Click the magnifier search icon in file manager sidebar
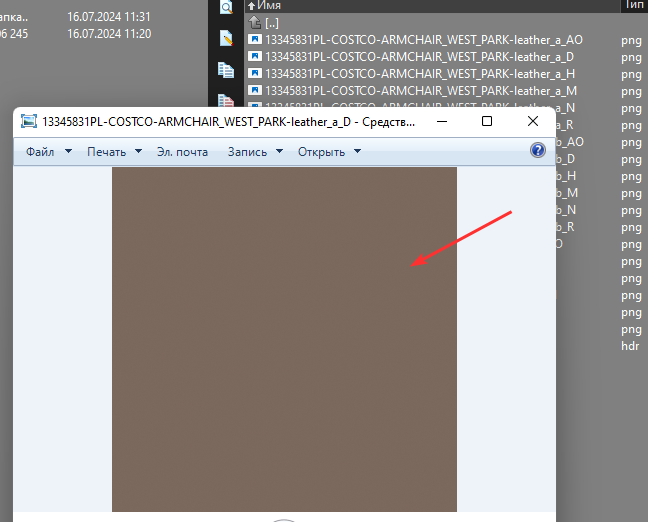 click(x=226, y=7)
